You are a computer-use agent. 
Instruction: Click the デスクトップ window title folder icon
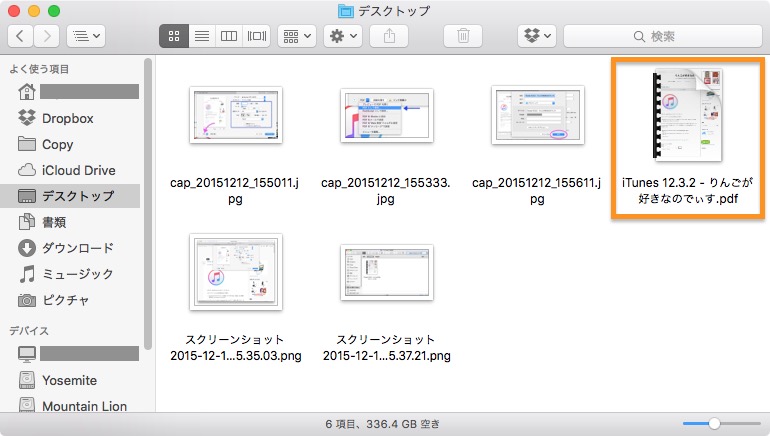(x=346, y=11)
